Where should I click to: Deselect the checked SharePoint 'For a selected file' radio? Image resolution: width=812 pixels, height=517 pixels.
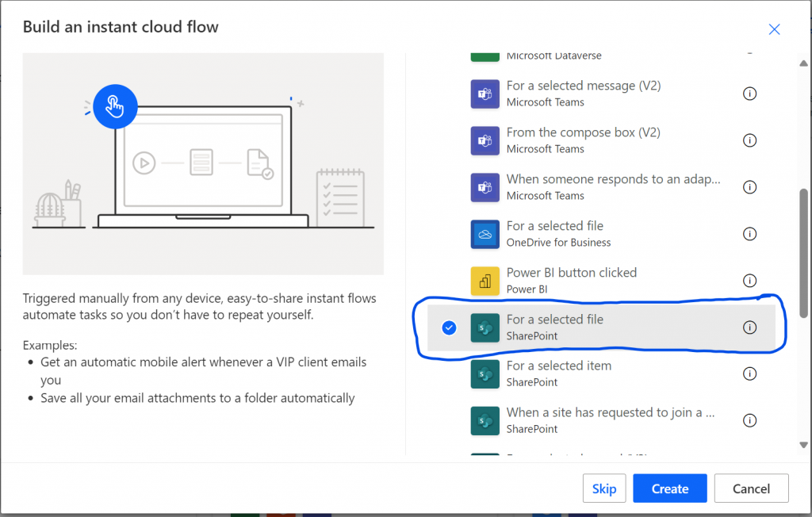pos(449,327)
